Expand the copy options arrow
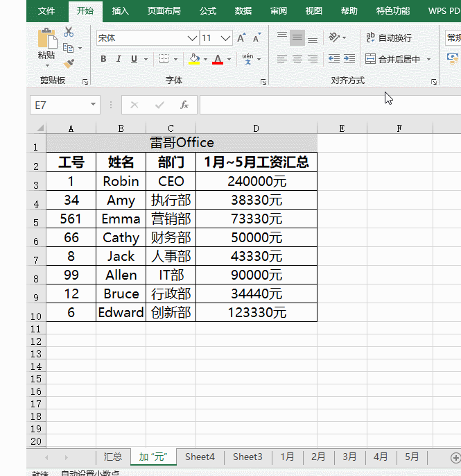 [80, 48]
